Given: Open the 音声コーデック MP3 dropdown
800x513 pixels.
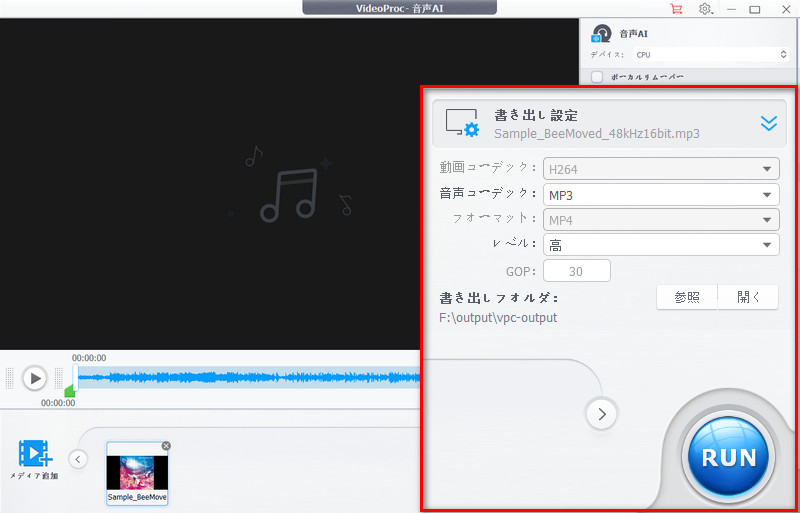Looking at the screenshot, I should [x=661, y=194].
